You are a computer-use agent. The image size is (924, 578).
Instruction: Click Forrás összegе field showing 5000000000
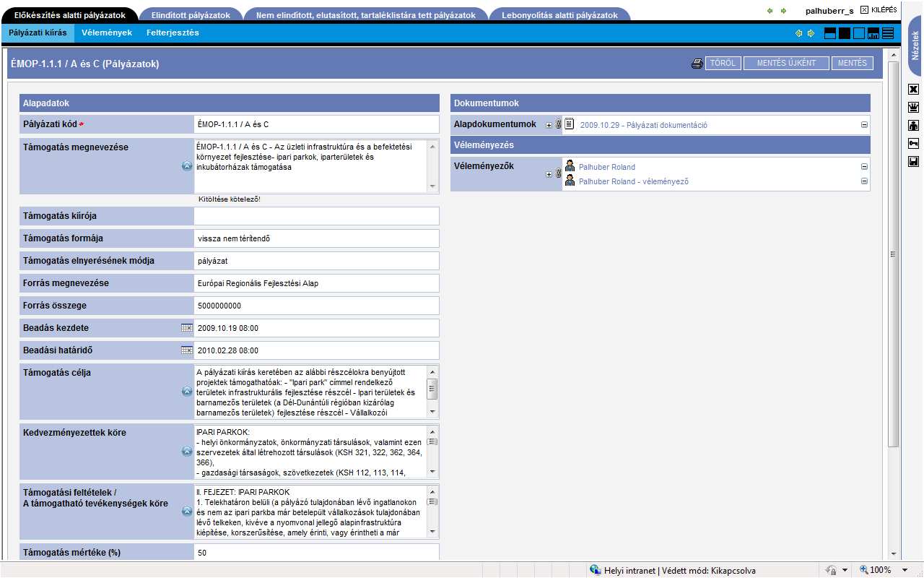[316, 306]
